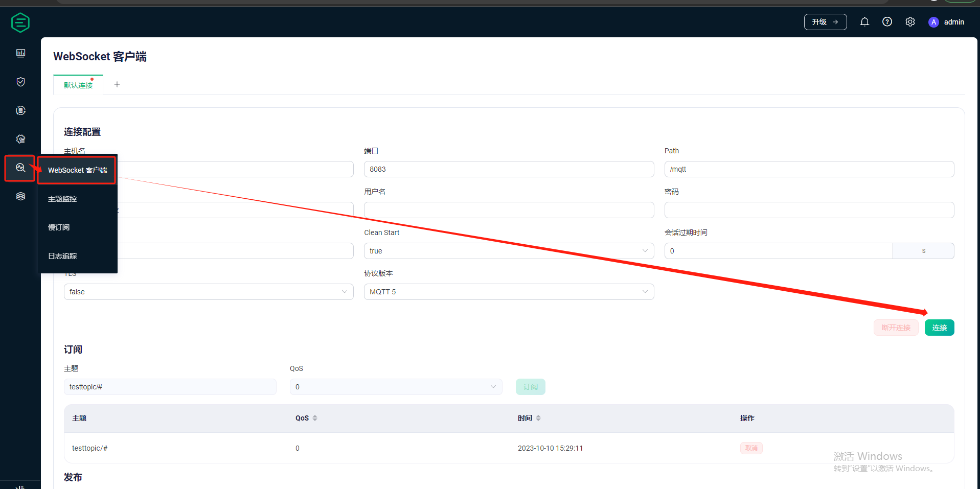
Task: Click the admin user avatar
Action: tap(933, 22)
